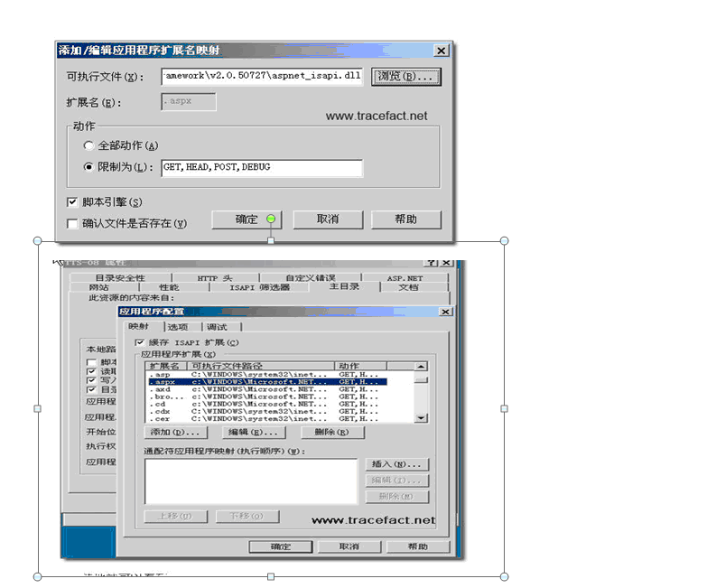Click extension list scroll up arrow

pos(421,367)
